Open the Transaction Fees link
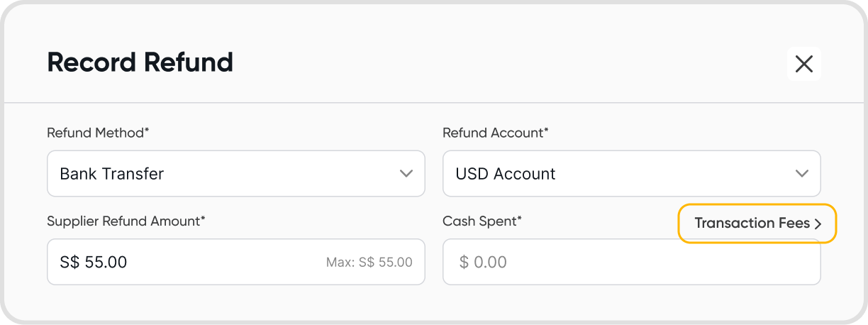This screenshot has height=325, width=868. tap(757, 224)
